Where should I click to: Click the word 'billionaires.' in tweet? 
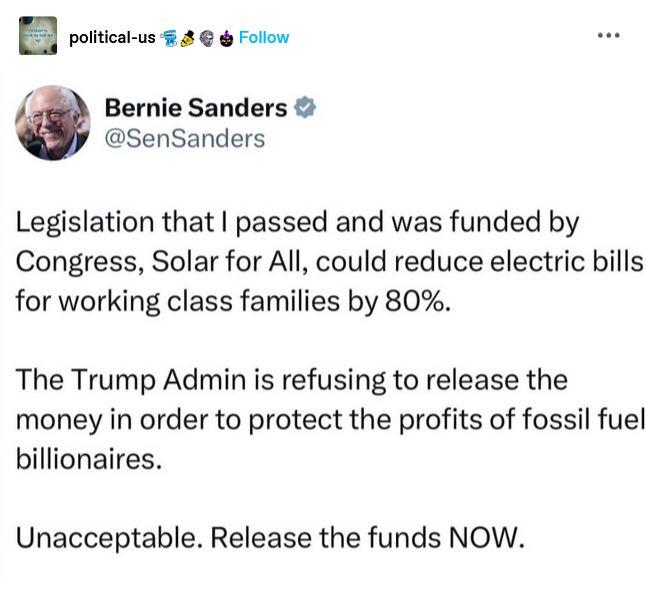tap(89, 459)
